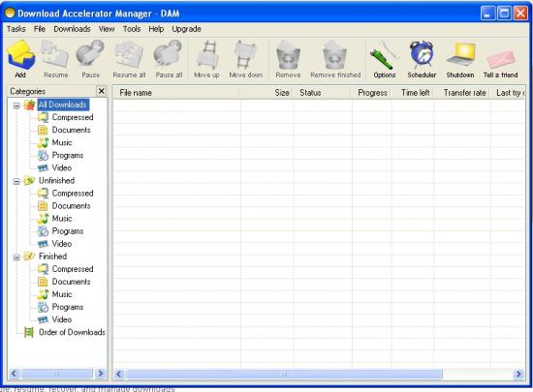This screenshot has width=533, height=392.
Task: Click download list horizontal scrollbar thumb
Action: click(284, 374)
